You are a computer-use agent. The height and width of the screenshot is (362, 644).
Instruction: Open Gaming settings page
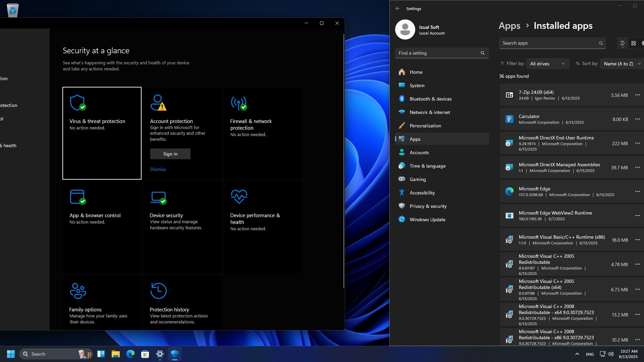pos(442,179)
